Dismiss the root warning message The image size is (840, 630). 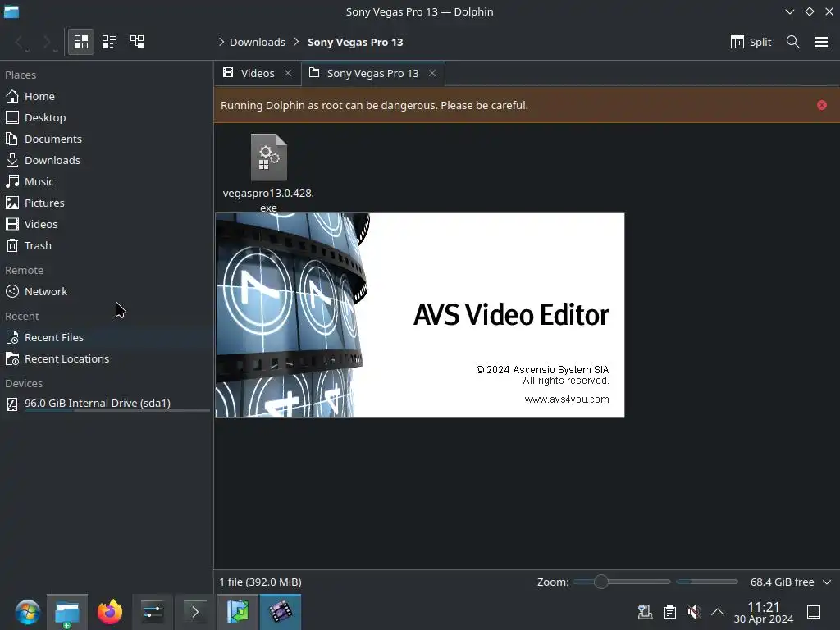coord(822,105)
